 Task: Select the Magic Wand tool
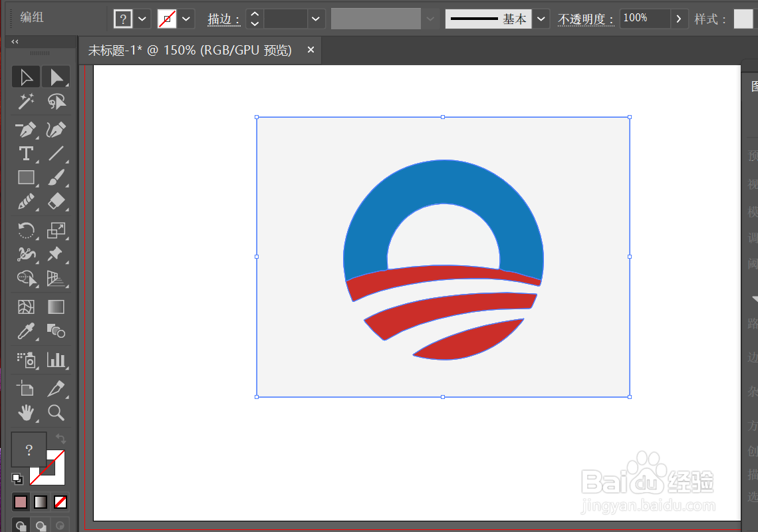[26, 102]
